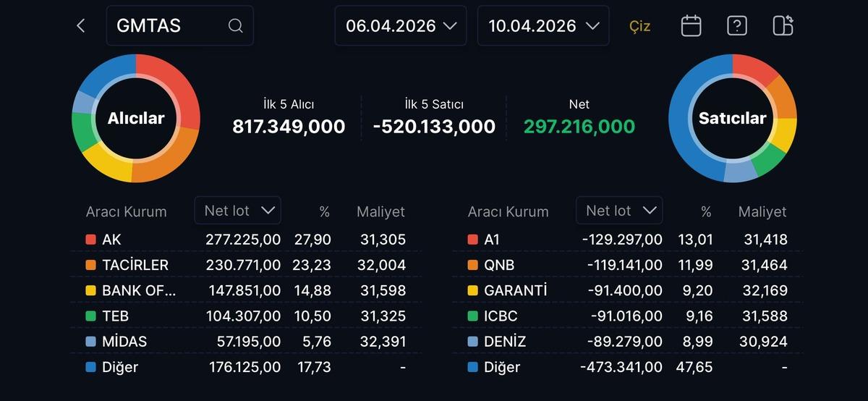This screenshot has width=868, height=401.
Task: Click the Alıcılar donut chart
Action: coord(136,118)
